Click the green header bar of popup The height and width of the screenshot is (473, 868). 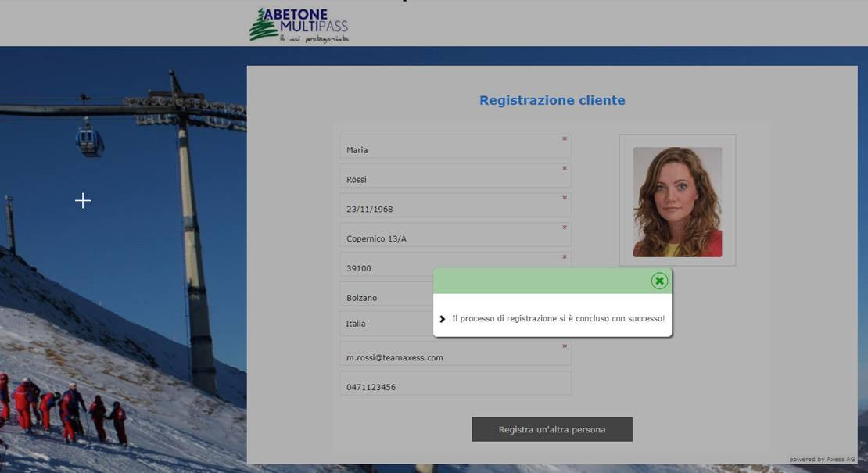coord(540,281)
